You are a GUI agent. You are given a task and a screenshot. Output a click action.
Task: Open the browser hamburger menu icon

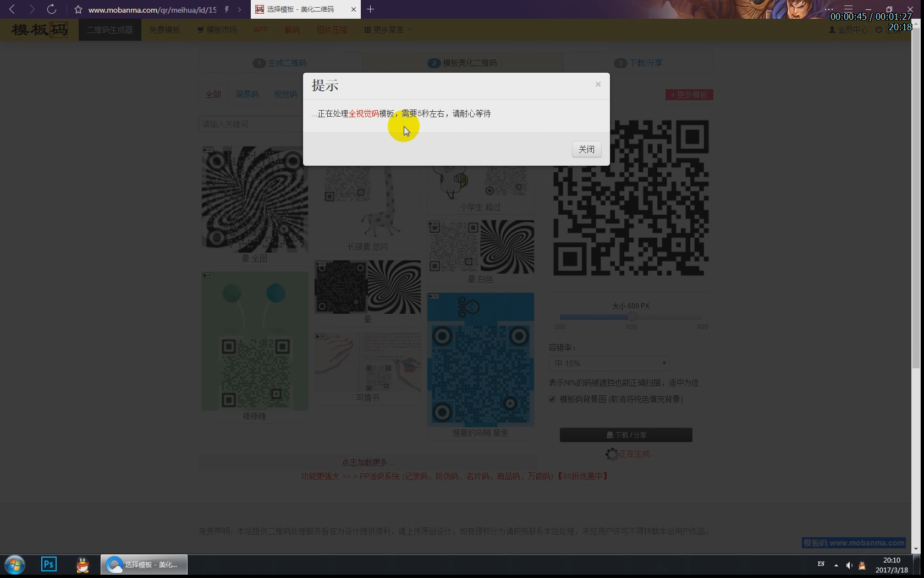click(848, 9)
